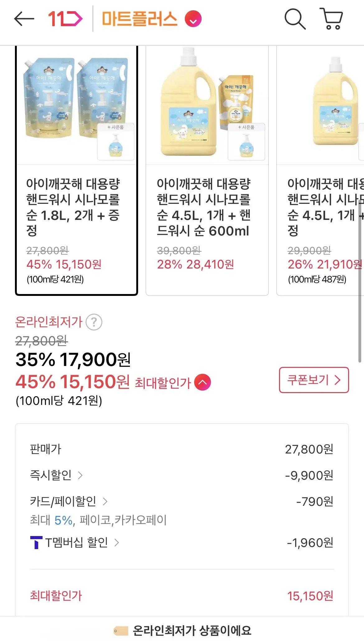
Task: Click the 쿠폰보기 button
Action: (x=314, y=380)
